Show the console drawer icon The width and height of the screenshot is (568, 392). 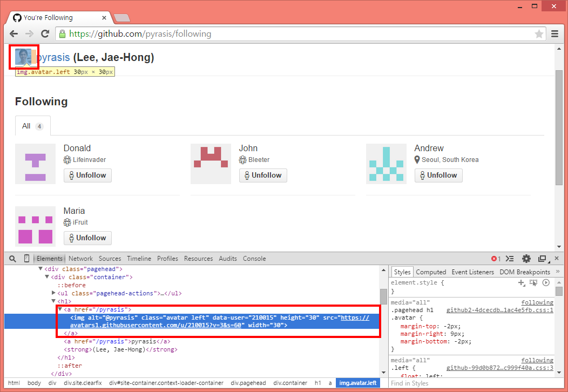click(x=509, y=259)
